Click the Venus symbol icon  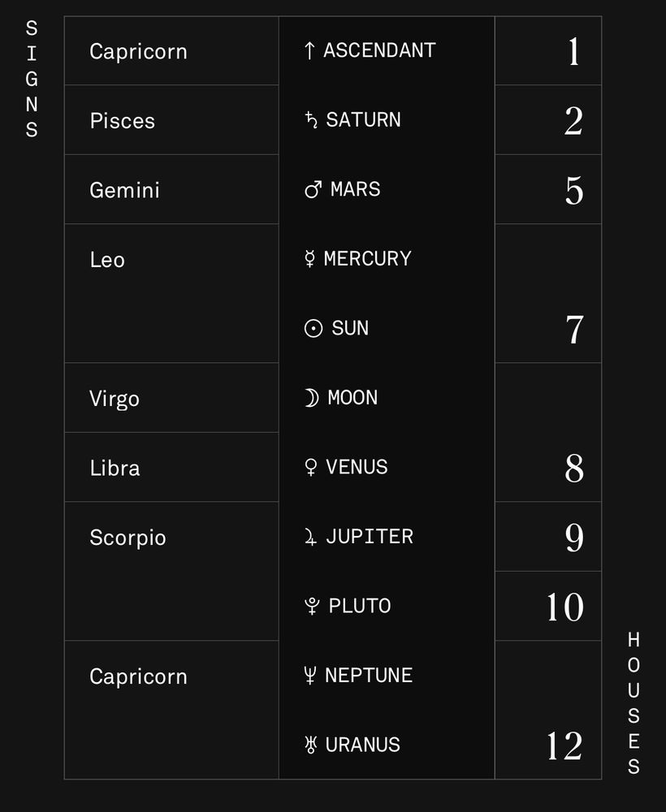(311, 467)
